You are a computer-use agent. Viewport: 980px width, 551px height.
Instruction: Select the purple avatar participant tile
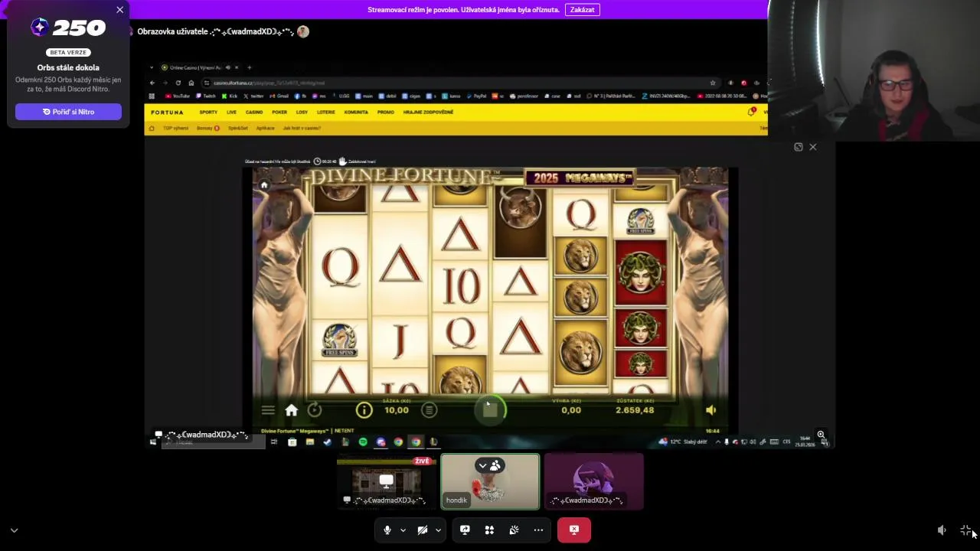tap(594, 481)
